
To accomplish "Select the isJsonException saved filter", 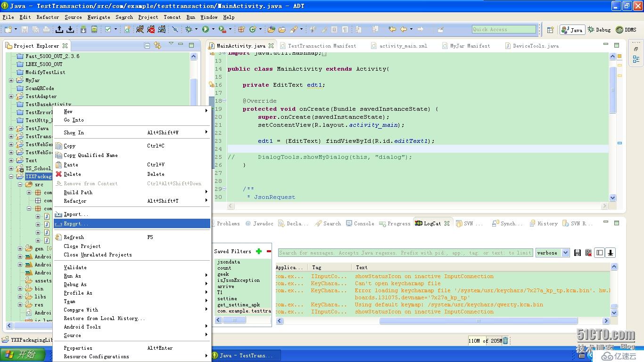I will pos(239,280).
